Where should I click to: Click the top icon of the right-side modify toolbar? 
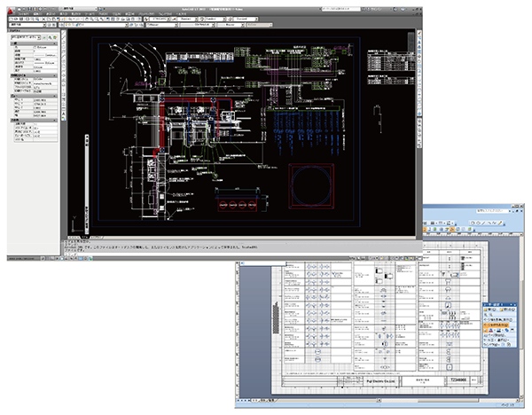point(419,34)
